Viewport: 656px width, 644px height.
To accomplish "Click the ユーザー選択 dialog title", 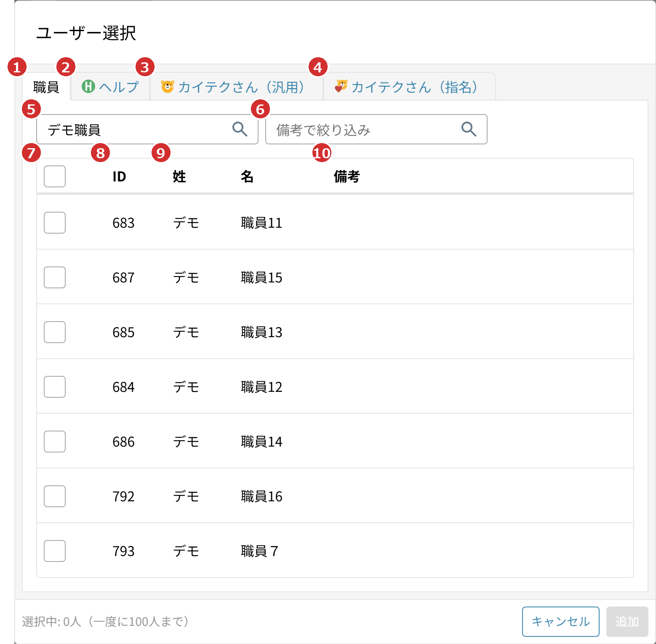I will (x=86, y=33).
